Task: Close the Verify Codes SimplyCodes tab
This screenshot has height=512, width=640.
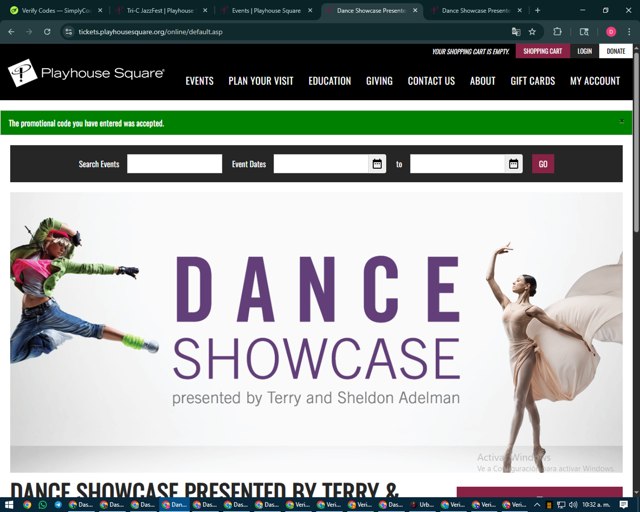Action: tap(100, 11)
